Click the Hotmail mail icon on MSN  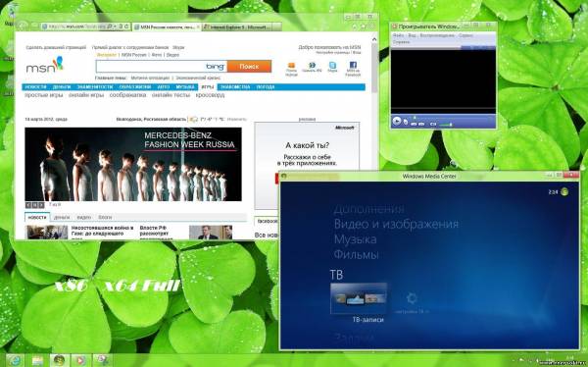pyautogui.click(x=291, y=66)
